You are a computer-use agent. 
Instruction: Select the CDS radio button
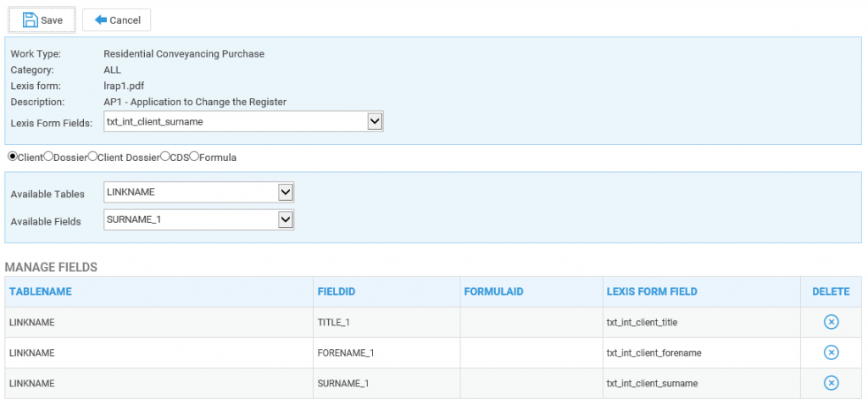pos(165,157)
